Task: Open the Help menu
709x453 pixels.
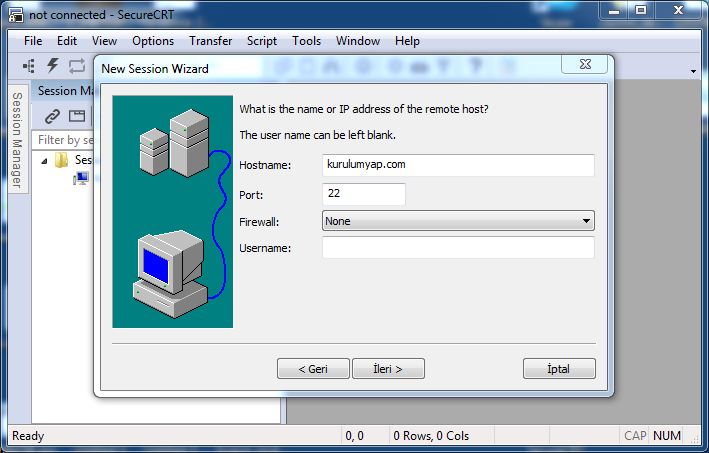Action: tap(407, 41)
